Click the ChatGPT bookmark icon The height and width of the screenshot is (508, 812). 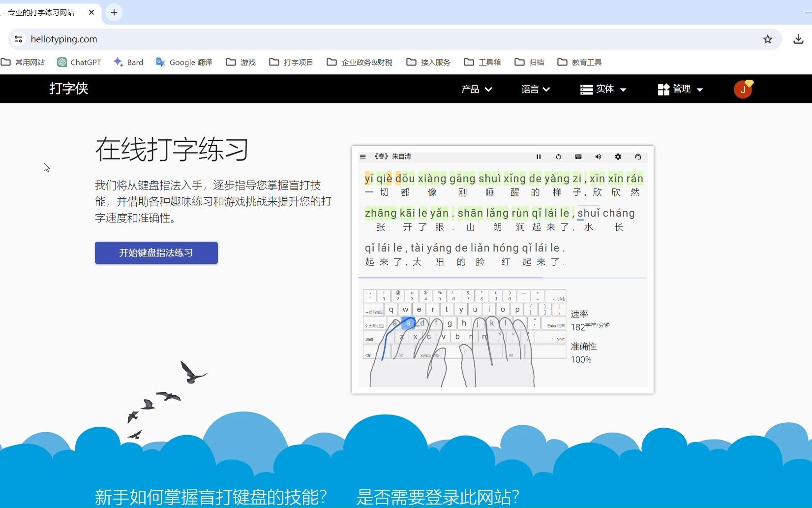61,62
